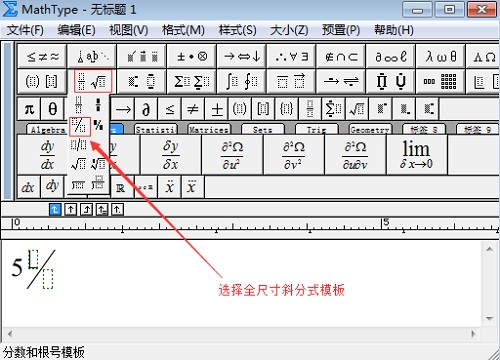The height and width of the screenshot is (360, 500).
Task: Switch to the Algebra tab
Action: point(47,129)
